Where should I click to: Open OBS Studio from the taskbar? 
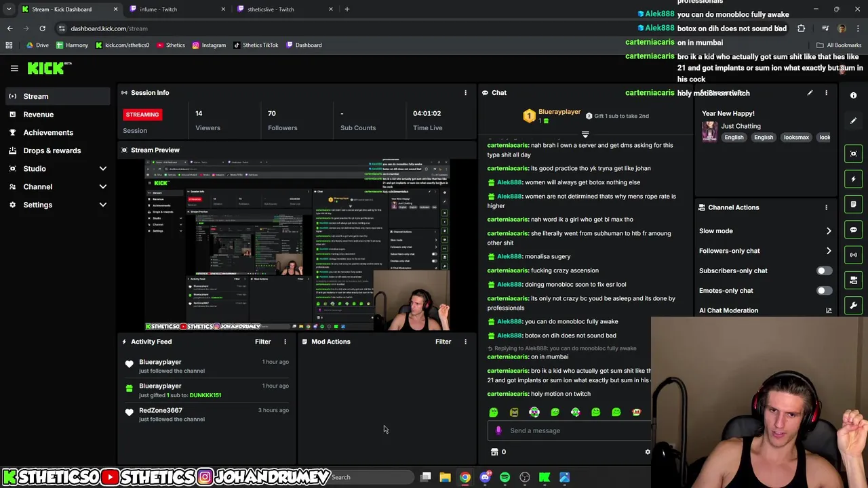coord(525,477)
